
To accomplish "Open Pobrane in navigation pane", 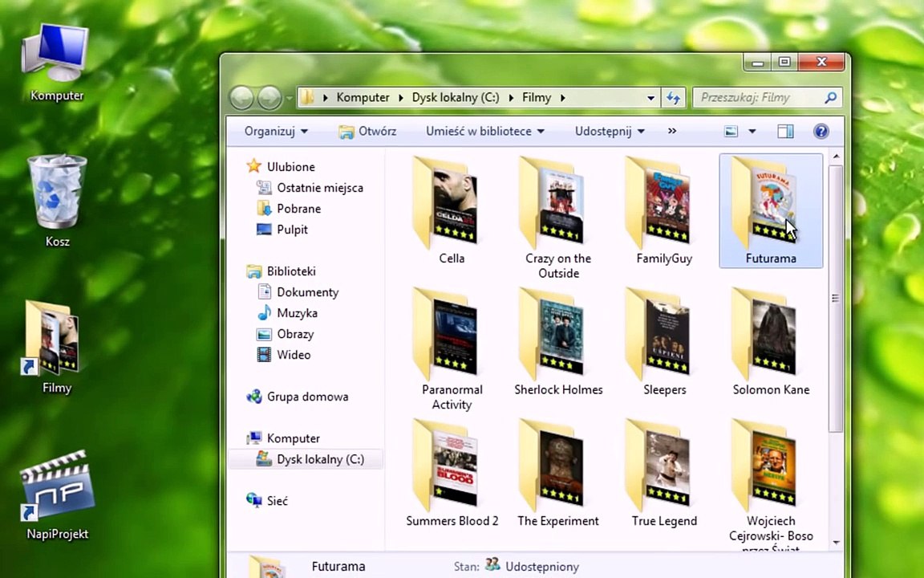I will point(289,208).
